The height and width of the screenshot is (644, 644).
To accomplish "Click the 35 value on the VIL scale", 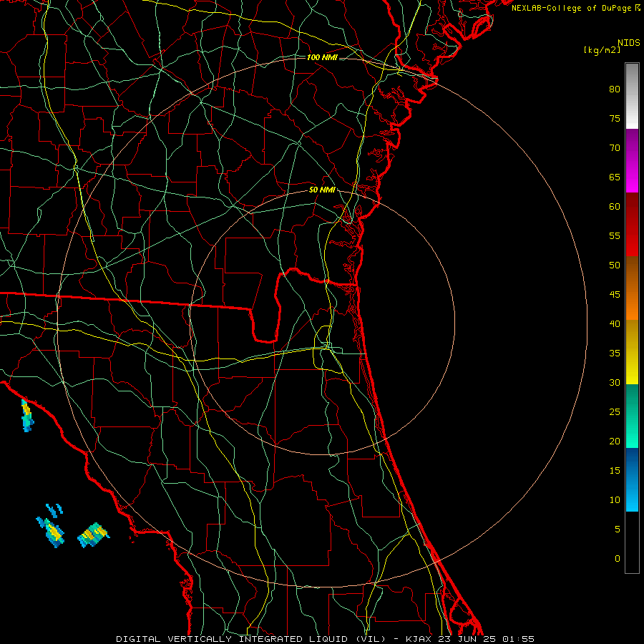I will (x=615, y=353).
